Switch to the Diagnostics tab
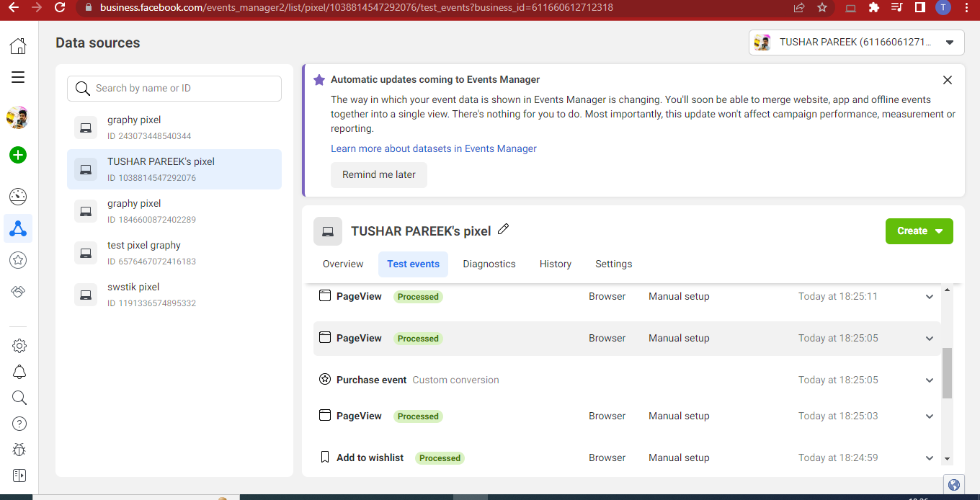The image size is (980, 500). [489, 264]
